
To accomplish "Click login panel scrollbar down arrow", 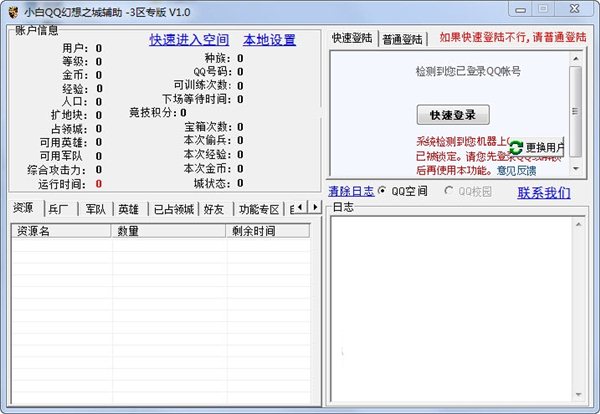I will click(x=576, y=169).
